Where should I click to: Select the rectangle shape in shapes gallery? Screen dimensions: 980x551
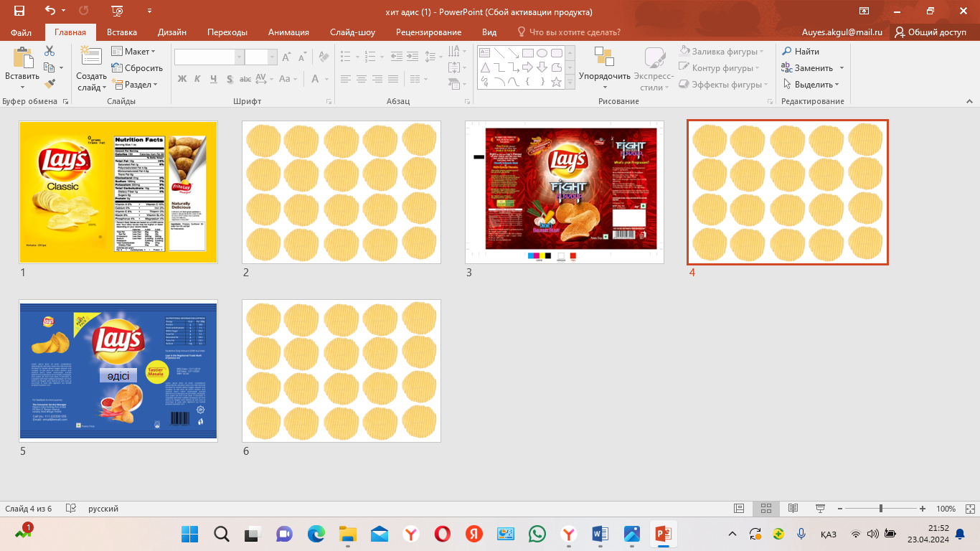point(527,52)
